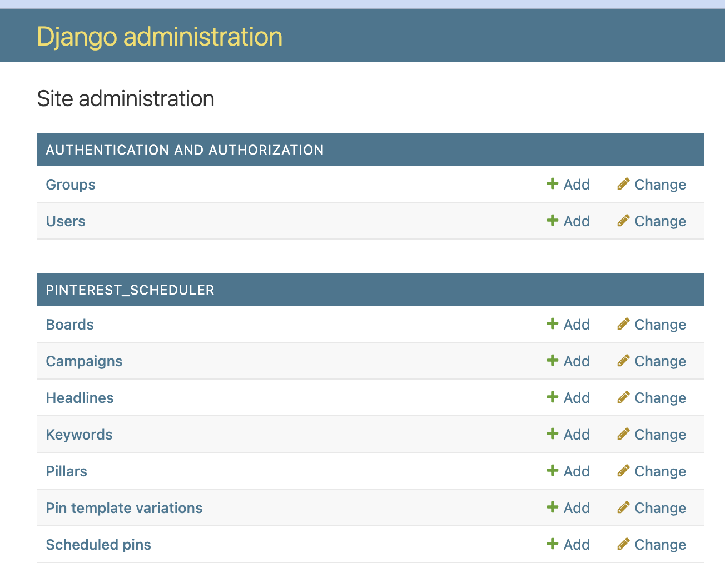Click the Add text for Keywords
This screenshot has width=725, height=588.
pos(577,435)
